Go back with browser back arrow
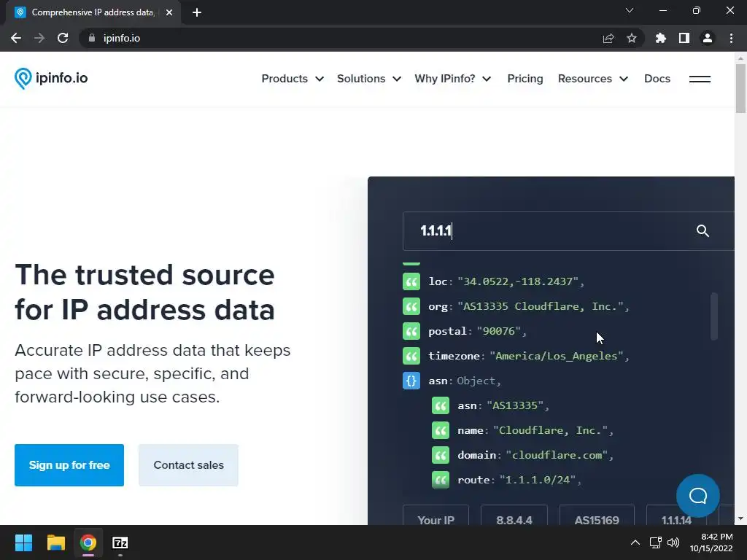747x560 pixels. (16, 38)
